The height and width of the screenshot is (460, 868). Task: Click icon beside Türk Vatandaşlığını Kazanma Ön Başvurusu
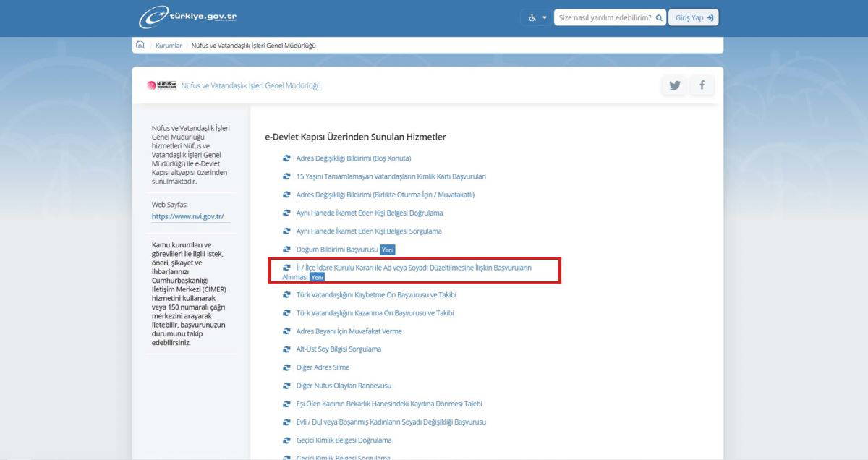(286, 313)
